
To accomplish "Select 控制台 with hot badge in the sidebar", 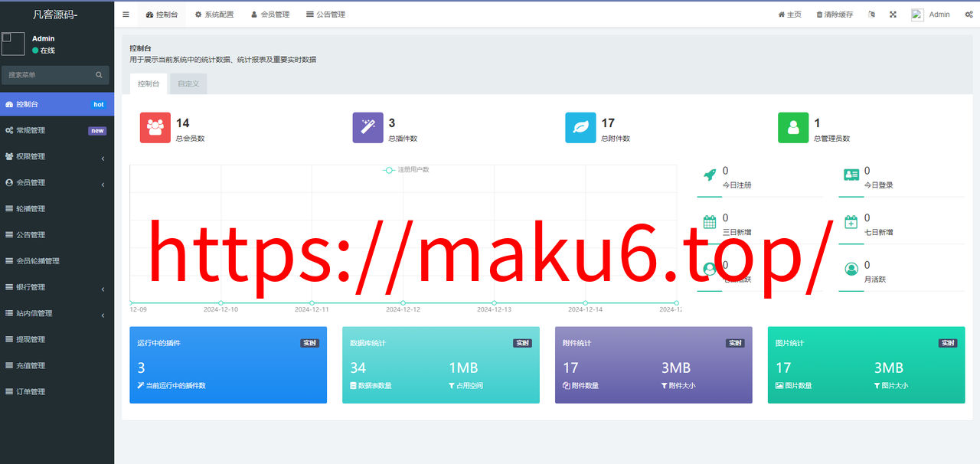I will [57, 104].
